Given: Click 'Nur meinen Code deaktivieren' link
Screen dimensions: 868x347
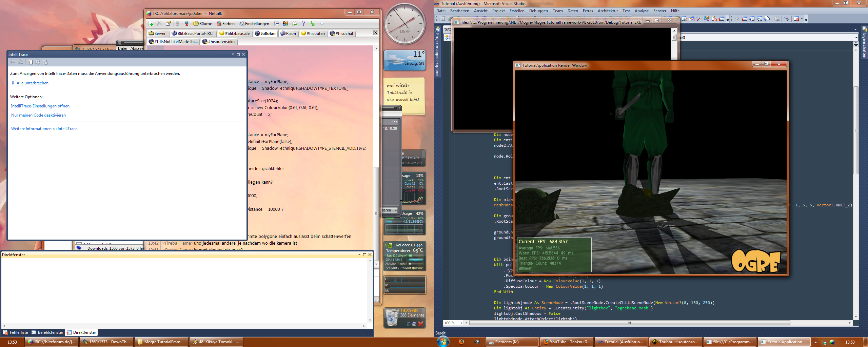Looking at the screenshot, I should pyautogui.click(x=38, y=115).
